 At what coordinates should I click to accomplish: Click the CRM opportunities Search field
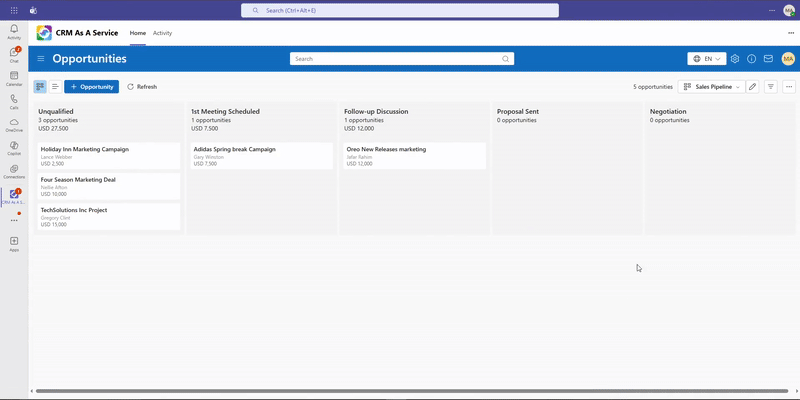click(x=402, y=59)
